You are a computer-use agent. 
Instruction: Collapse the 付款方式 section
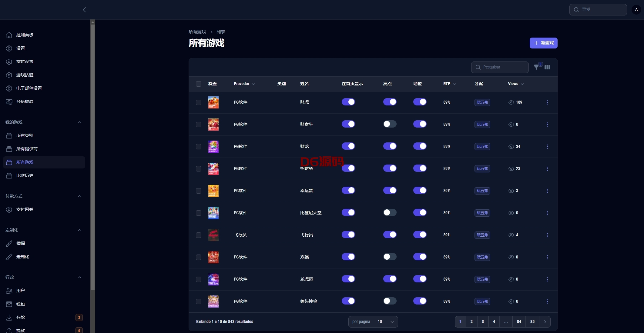click(80, 196)
